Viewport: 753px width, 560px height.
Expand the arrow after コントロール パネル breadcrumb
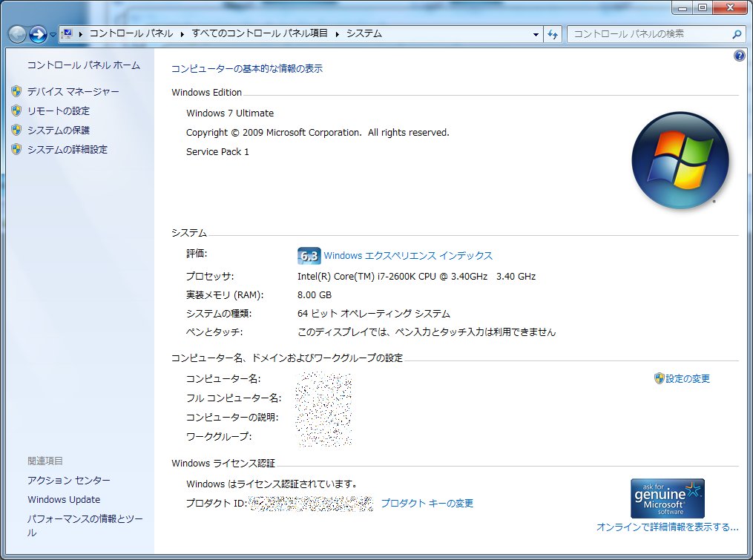pyautogui.click(x=183, y=33)
